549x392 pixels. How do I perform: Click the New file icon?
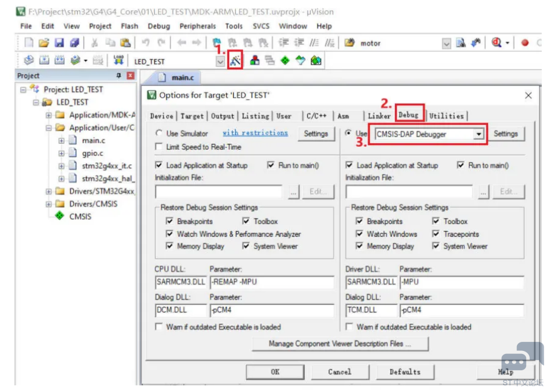(x=28, y=43)
